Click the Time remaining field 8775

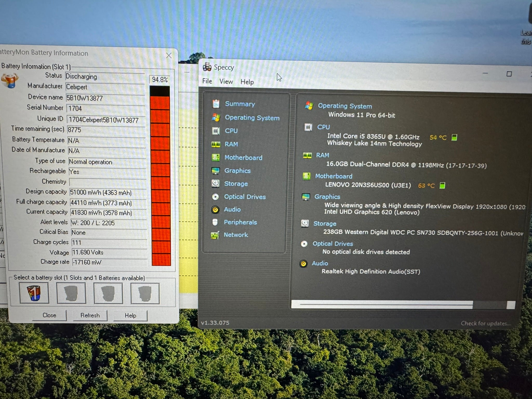pyautogui.click(x=106, y=130)
